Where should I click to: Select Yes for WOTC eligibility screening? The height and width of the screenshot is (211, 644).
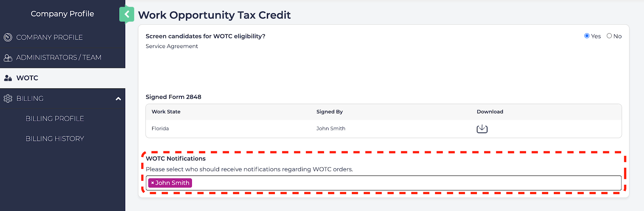click(x=587, y=36)
